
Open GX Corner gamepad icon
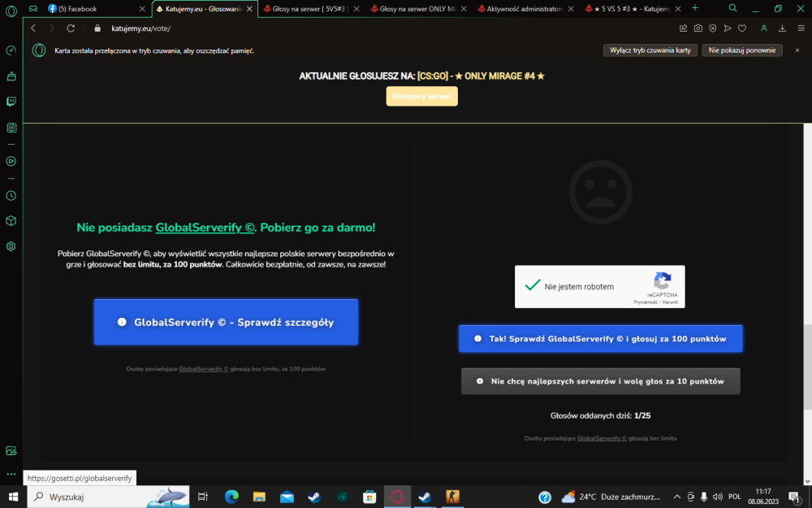(33, 8)
